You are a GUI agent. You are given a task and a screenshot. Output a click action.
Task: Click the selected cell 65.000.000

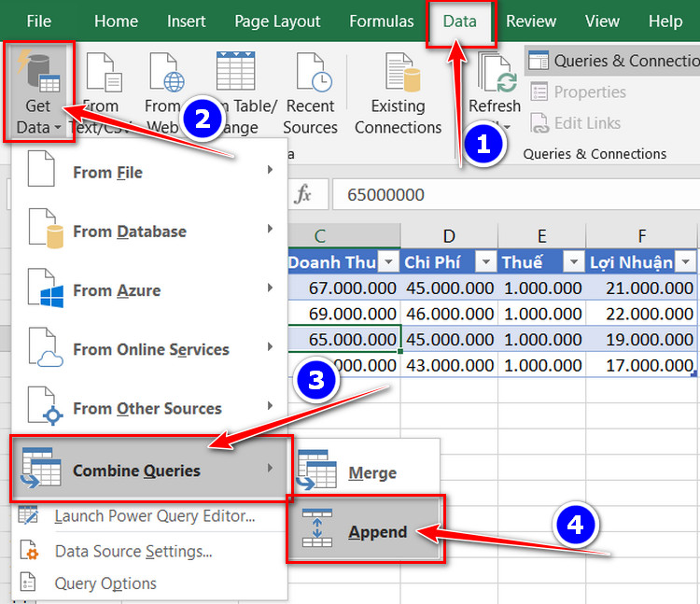click(x=344, y=339)
